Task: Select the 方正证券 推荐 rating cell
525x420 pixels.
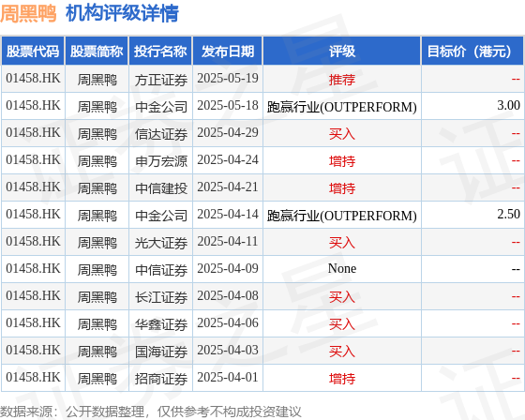Action: pos(342,80)
